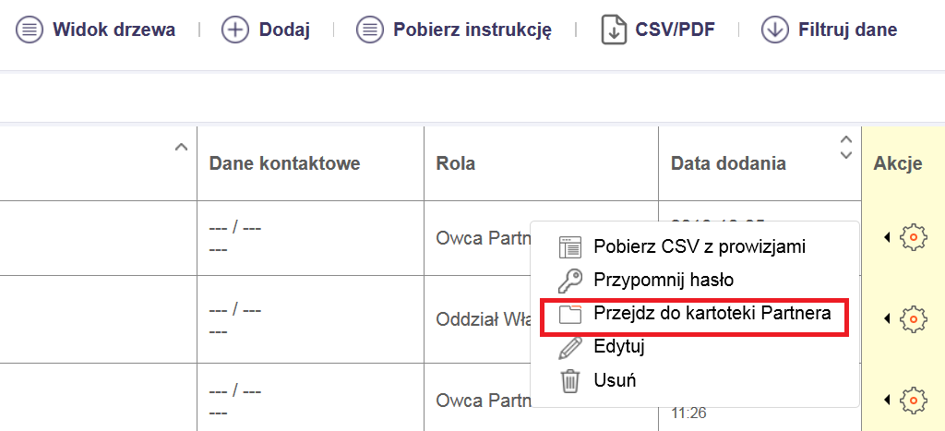Select Pobierz CSV z prowizjami menu entry
This screenshot has width=945, height=431.
699,246
